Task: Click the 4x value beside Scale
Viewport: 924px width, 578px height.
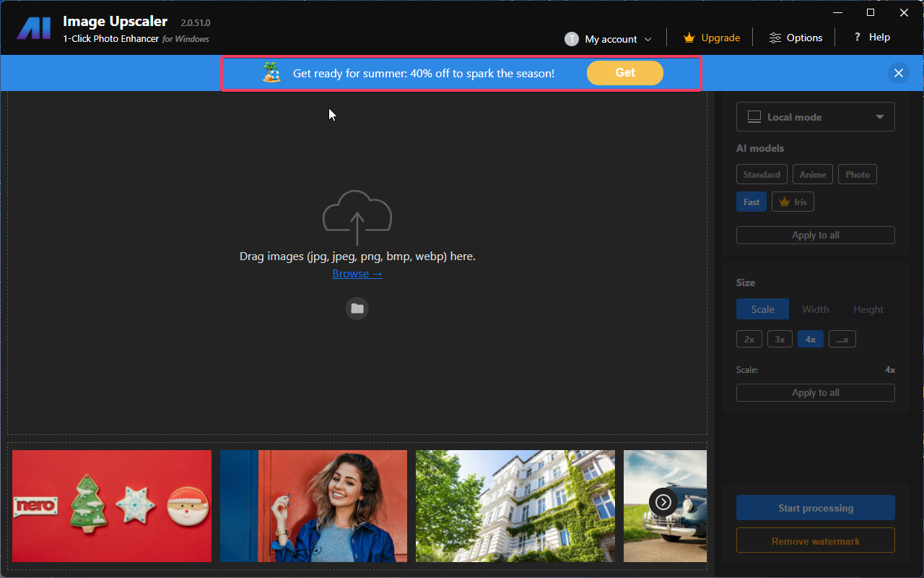Action: point(890,370)
